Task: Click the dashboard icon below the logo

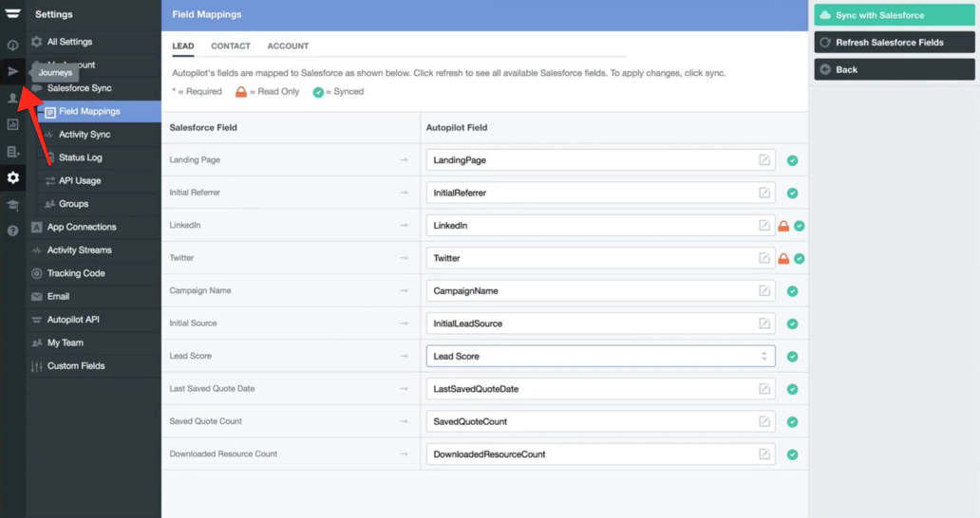Action: click(x=12, y=45)
